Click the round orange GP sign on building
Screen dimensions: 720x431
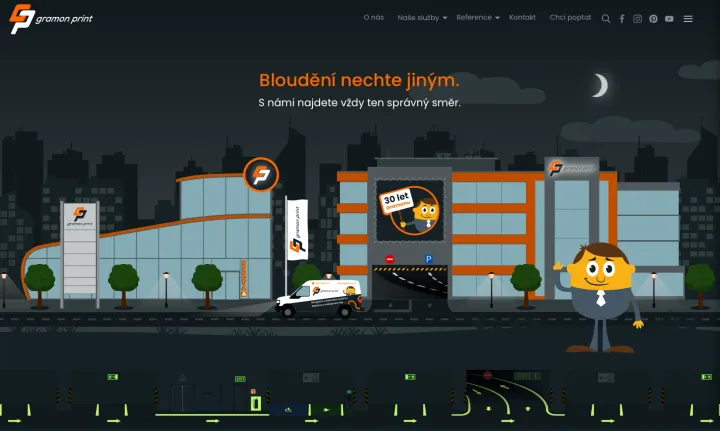pos(261,174)
